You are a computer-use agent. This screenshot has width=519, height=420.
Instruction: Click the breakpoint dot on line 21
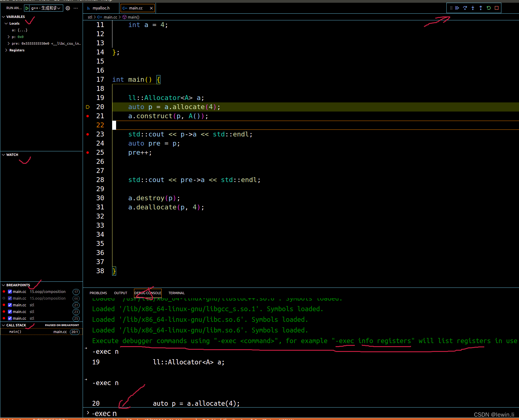88,116
